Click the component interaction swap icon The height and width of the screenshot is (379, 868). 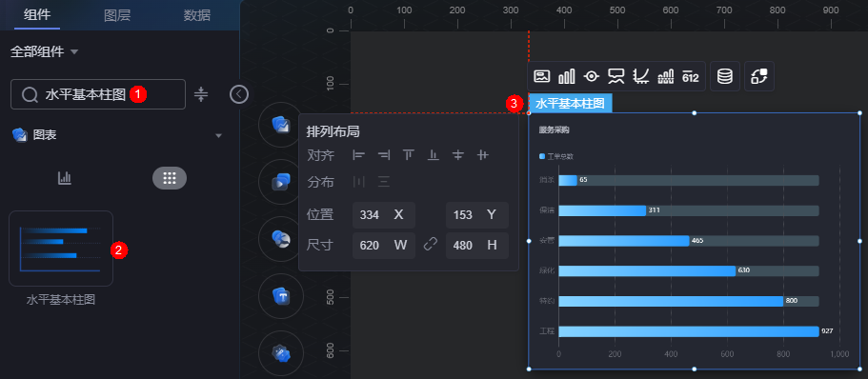point(759,76)
